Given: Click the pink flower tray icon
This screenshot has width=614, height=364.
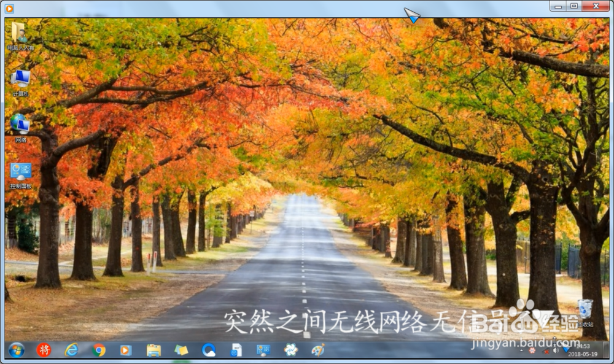Looking at the screenshot, I should coord(532,350).
